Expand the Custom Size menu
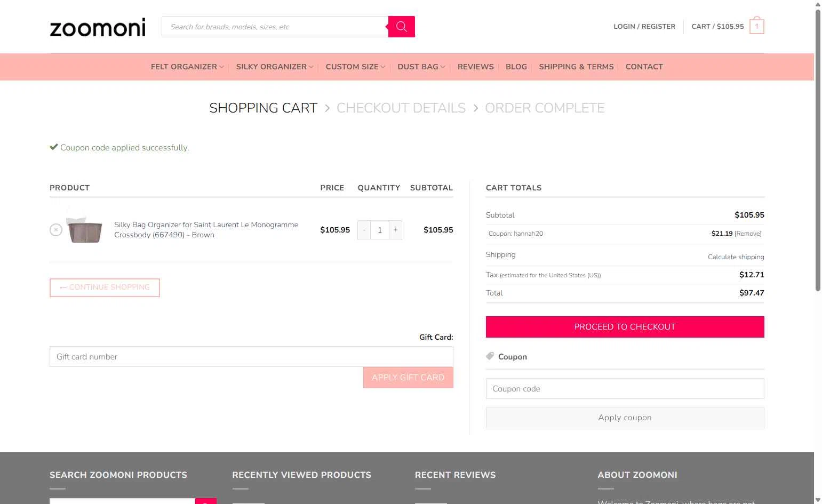 [355, 67]
